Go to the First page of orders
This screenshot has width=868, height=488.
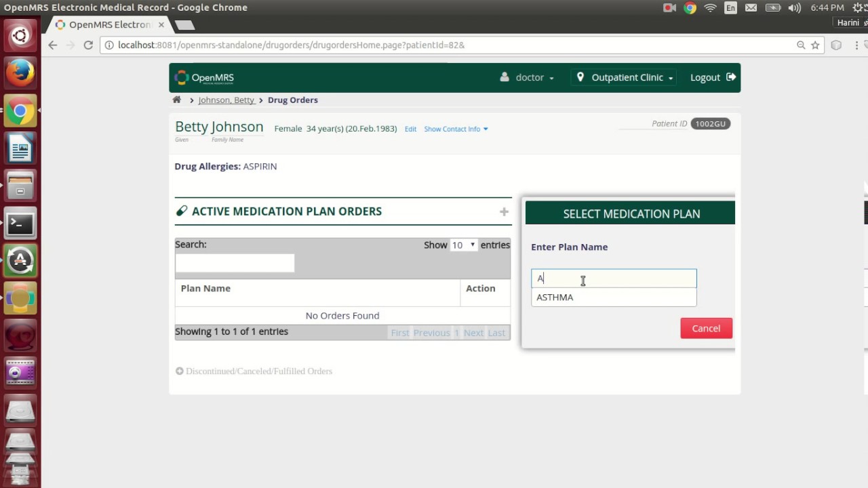[400, 333]
